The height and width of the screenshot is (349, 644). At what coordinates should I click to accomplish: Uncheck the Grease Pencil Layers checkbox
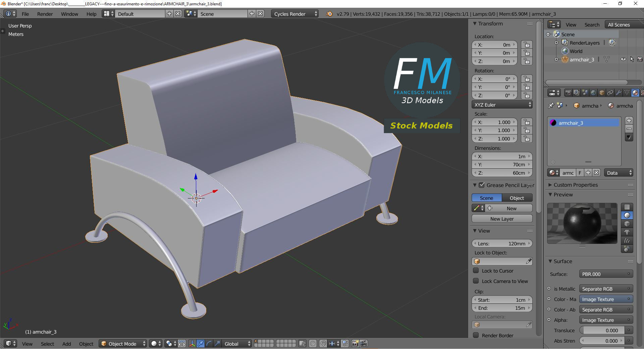point(482,185)
